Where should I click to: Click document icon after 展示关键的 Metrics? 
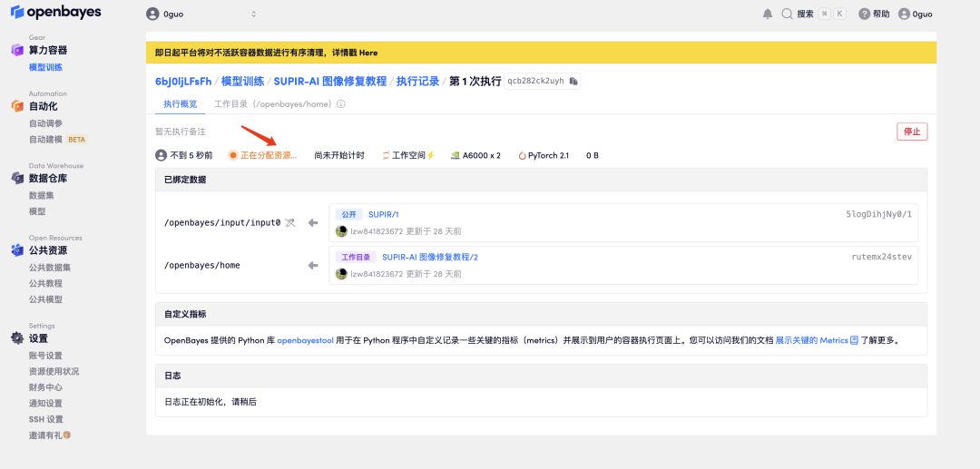pyautogui.click(x=854, y=341)
